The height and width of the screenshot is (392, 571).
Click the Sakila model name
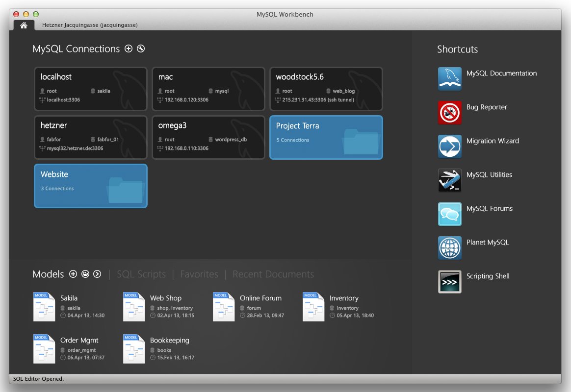click(69, 298)
